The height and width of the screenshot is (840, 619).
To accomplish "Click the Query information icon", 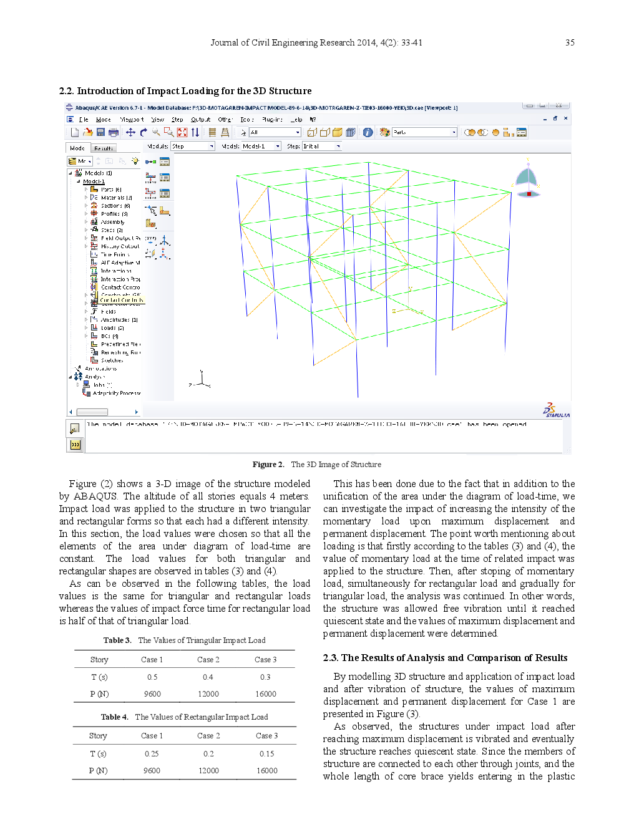I will pyautogui.click(x=368, y=132).
